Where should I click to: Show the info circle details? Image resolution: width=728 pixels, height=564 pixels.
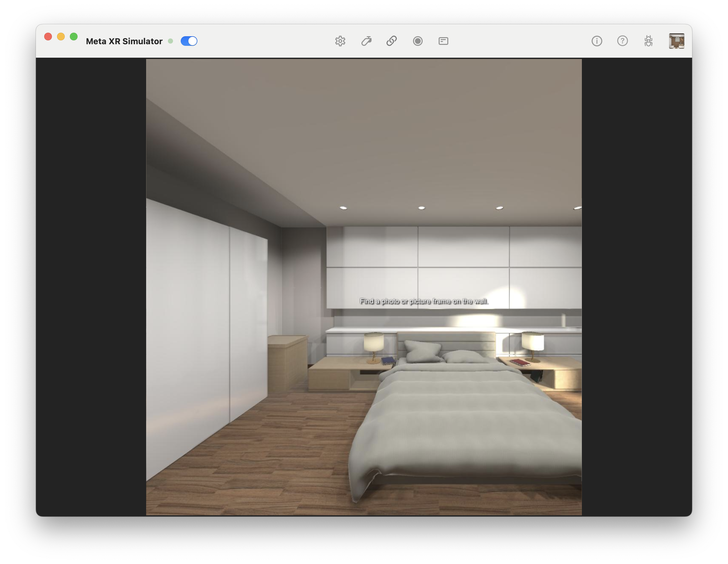[x=597, y=41]
